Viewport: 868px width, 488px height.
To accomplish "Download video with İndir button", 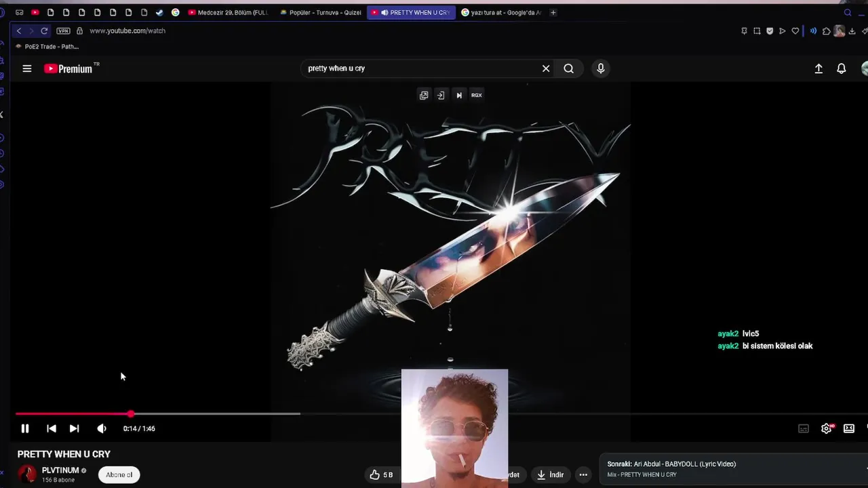I will (550, 474).
